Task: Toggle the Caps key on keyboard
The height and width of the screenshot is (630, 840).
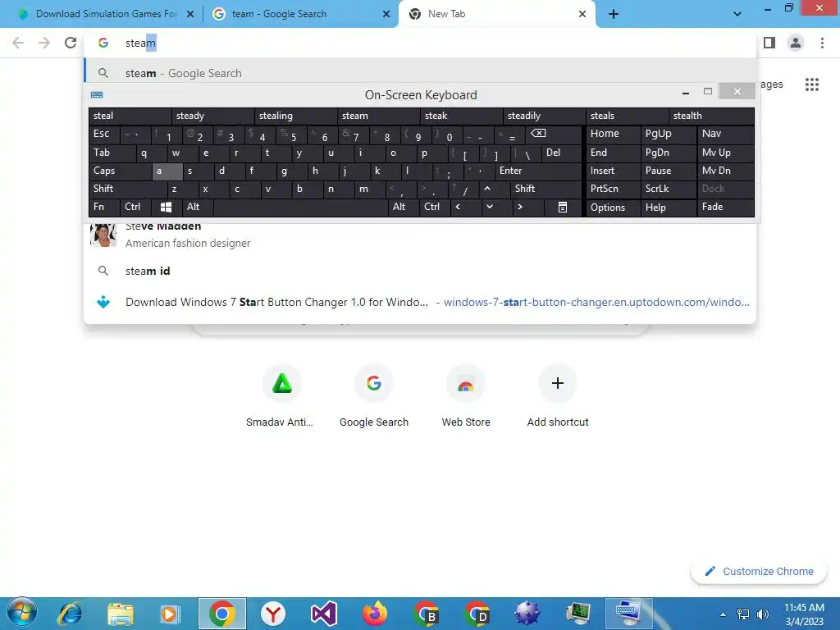Action: click(120, 171)
